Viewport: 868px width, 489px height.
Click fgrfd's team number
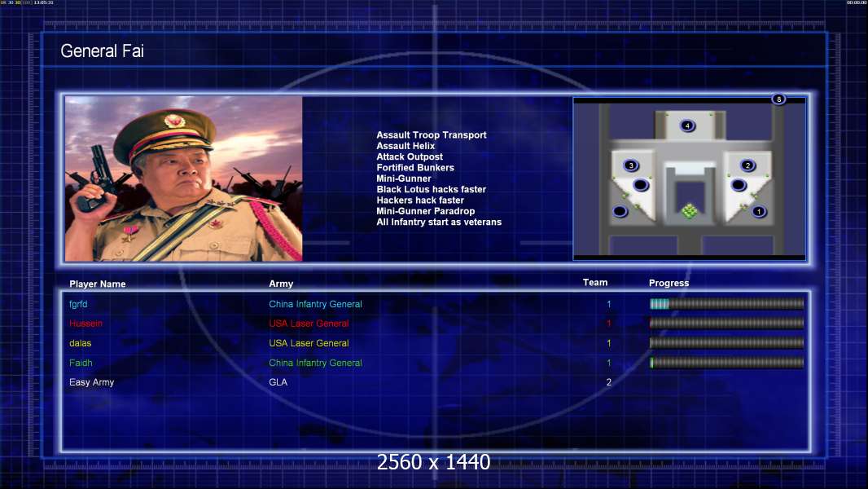coord(608,304)
